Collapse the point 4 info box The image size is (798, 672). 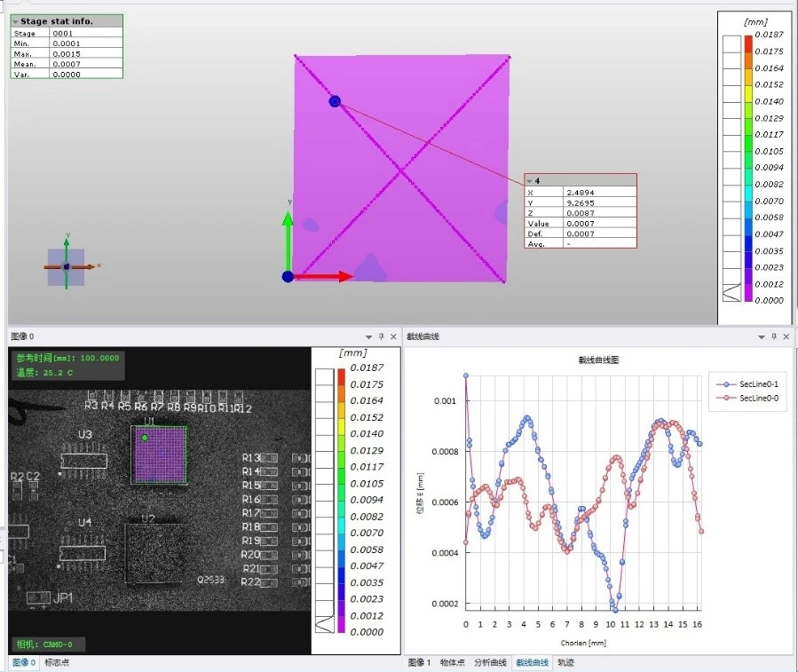pos(529,181)
